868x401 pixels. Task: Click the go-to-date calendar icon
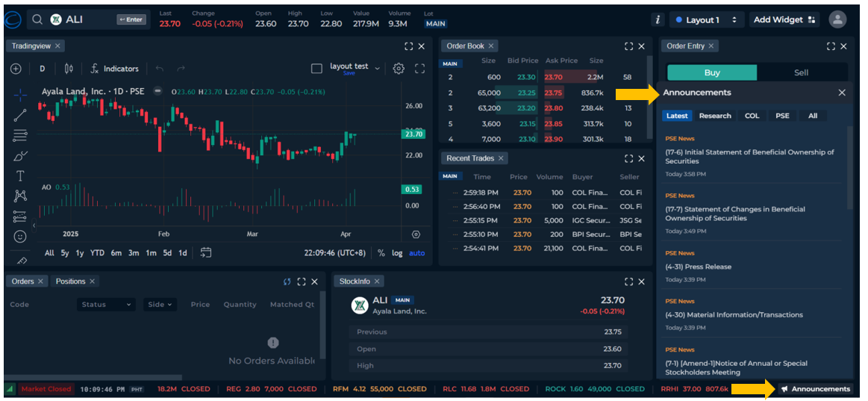pos(206,252)
